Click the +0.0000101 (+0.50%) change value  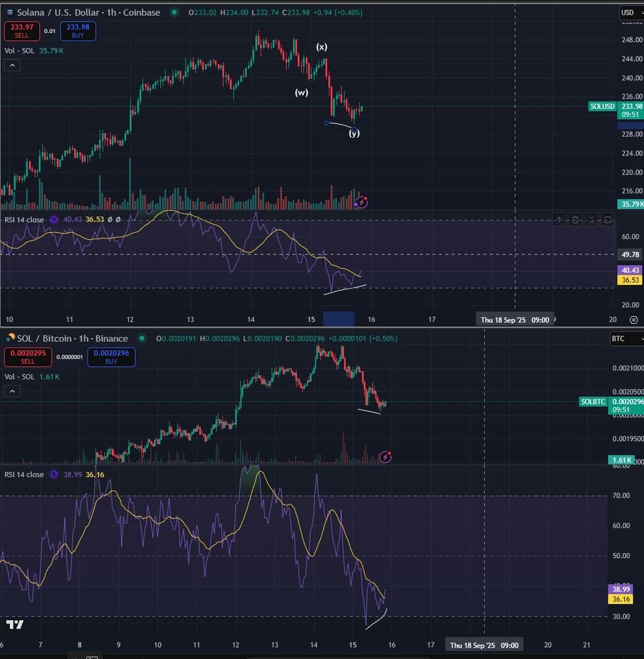[363, 338]
